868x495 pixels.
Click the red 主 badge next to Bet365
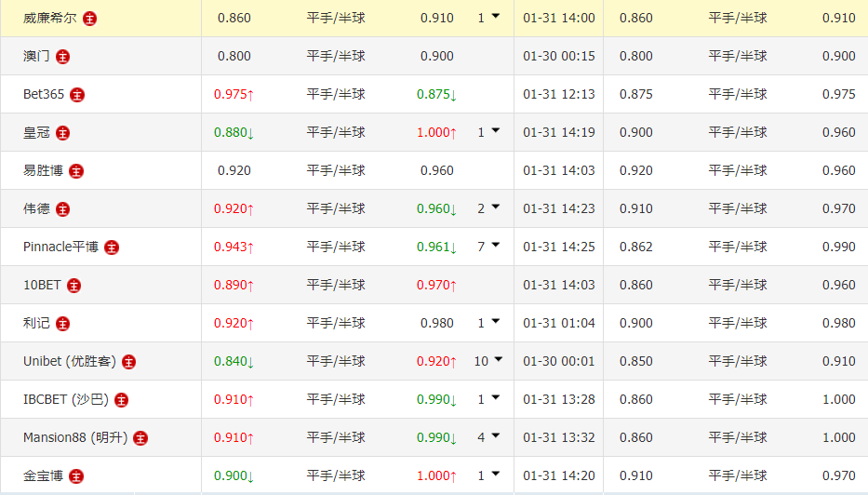pyautogui.click(x=77, y=94)
